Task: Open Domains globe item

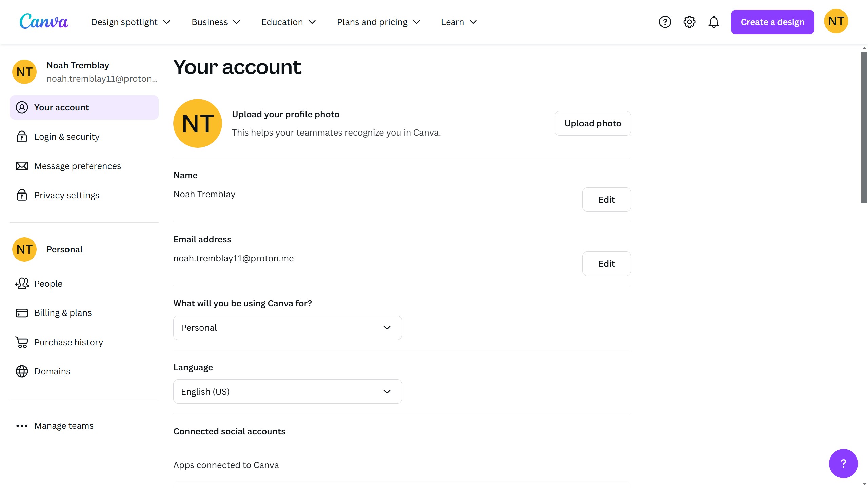Action: point(52,371)
